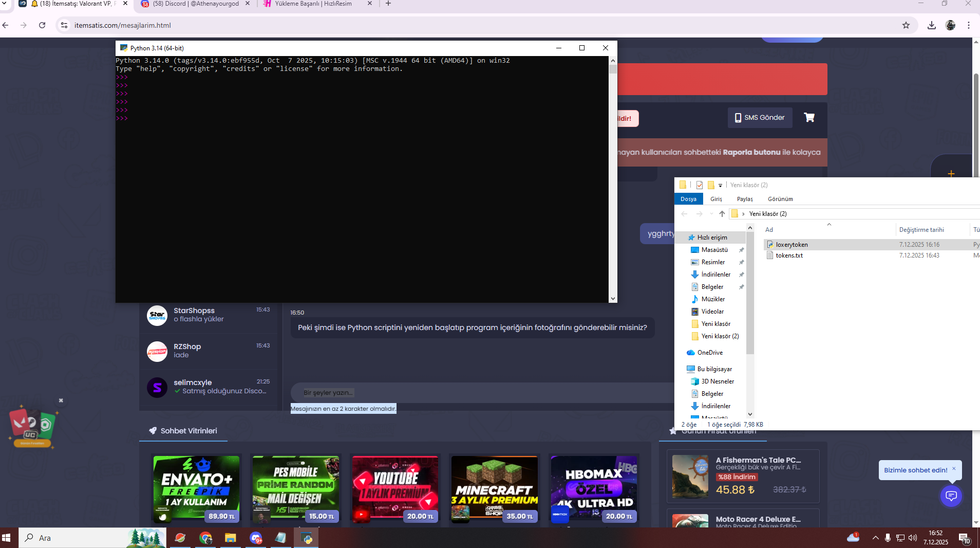Open the selimcxyle conversation
980x548 pixels.
208,387
